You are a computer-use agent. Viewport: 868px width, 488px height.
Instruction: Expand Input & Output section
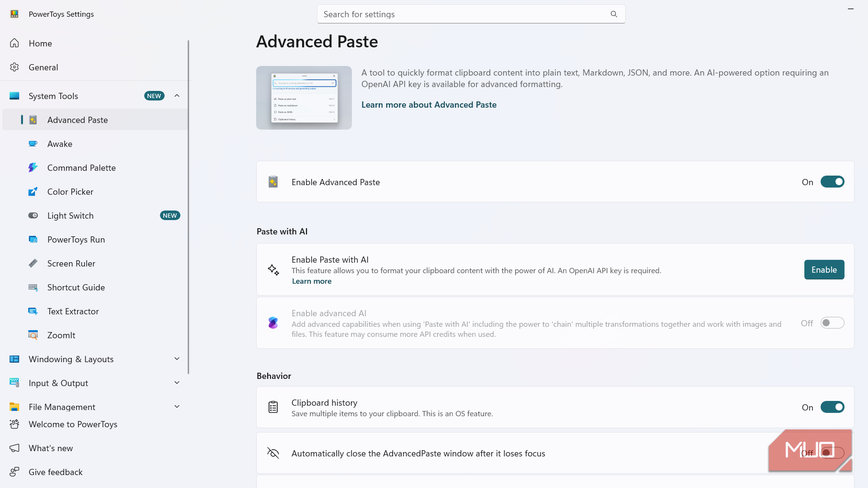click(x=177, y=383)
